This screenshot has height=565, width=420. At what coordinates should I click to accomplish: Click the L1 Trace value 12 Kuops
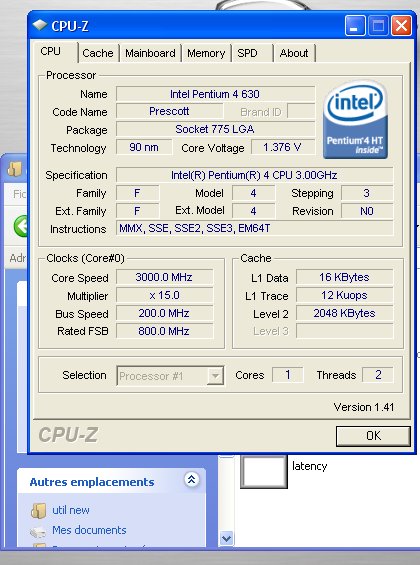345,295
